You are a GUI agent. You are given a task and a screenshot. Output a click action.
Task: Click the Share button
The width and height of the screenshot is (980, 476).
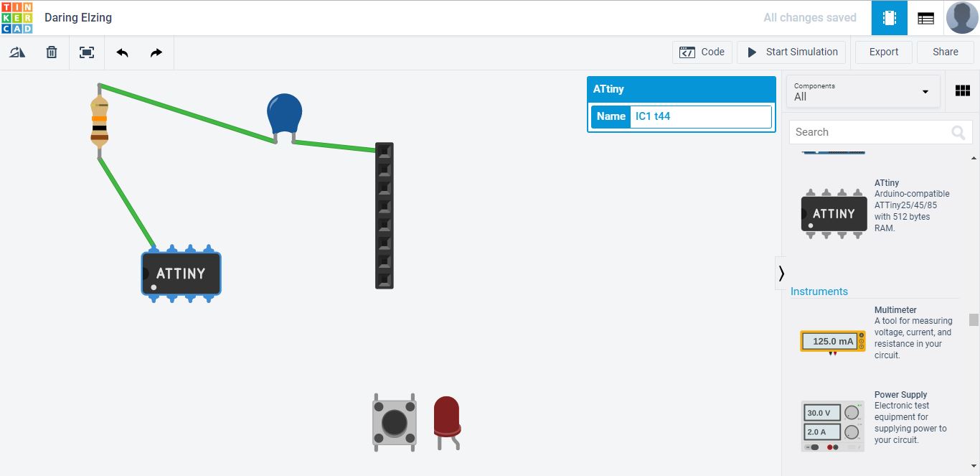(x=946, y=52)
